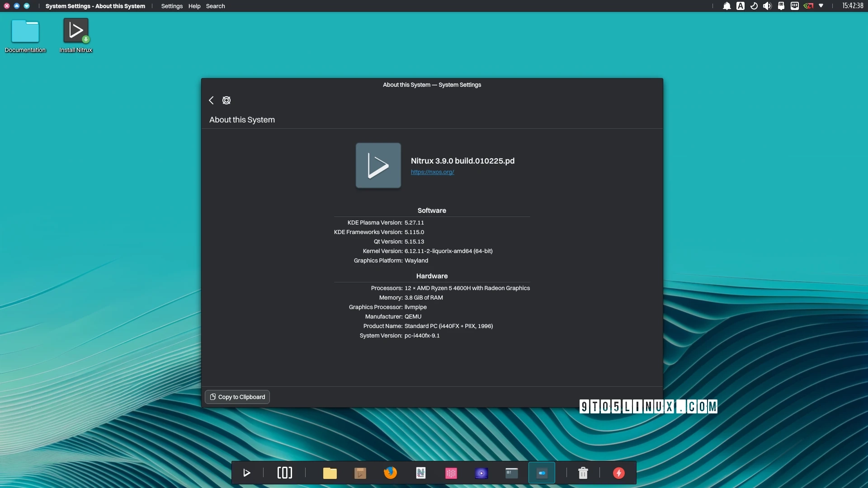Viewport: 868px width, 488px height.
Task: Click the Search menu bar item
Action: click(x=216, y=6)
